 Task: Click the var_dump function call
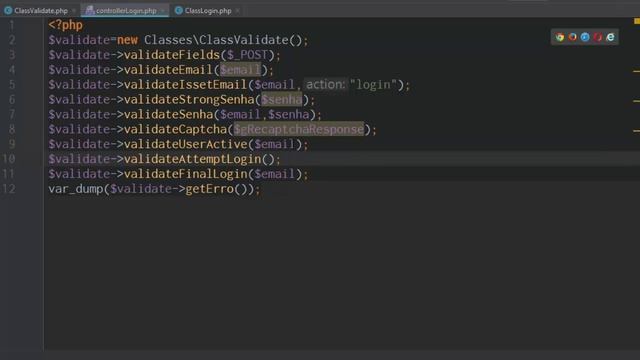(x=76, y=189)
